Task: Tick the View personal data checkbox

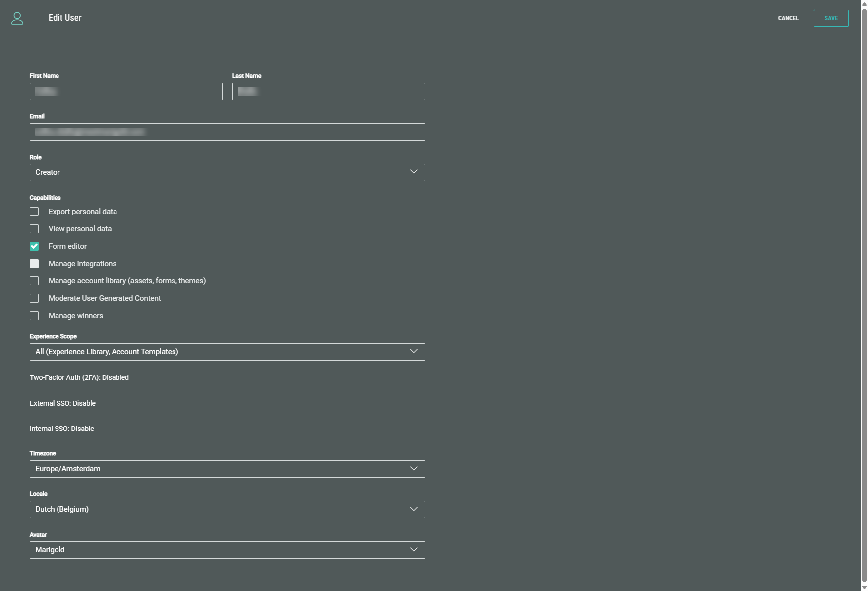Action: (34, 229)
